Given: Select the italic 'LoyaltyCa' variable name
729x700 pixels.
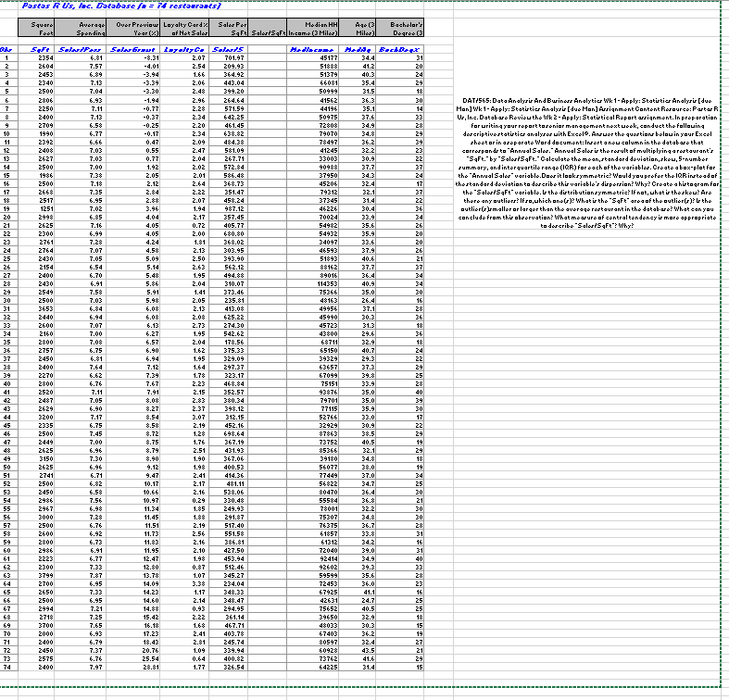Looking at the screenshot, I should pos(184,50).
